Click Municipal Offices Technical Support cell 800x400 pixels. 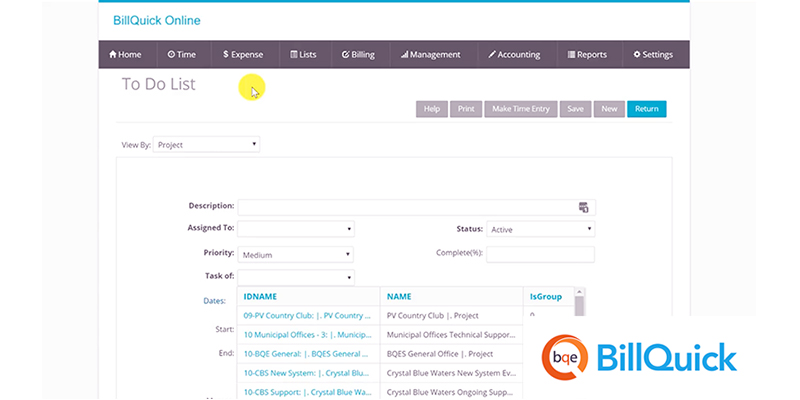[x=451, y=335]
